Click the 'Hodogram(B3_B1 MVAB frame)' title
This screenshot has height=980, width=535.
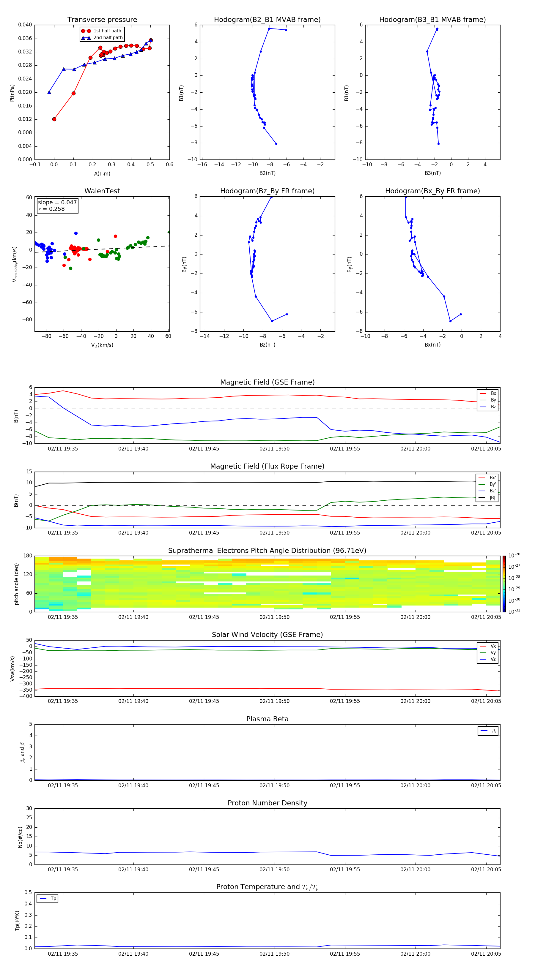click(x=432, y=19)
